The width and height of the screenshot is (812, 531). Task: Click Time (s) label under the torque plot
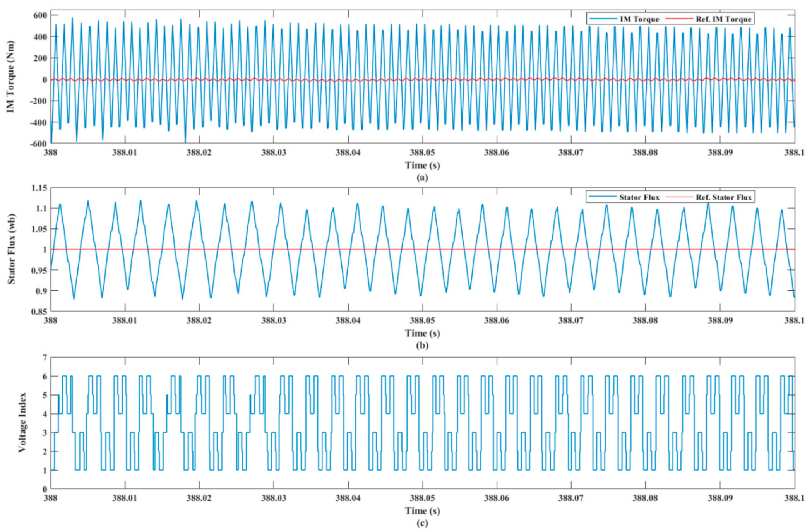[x=422, y=165]
